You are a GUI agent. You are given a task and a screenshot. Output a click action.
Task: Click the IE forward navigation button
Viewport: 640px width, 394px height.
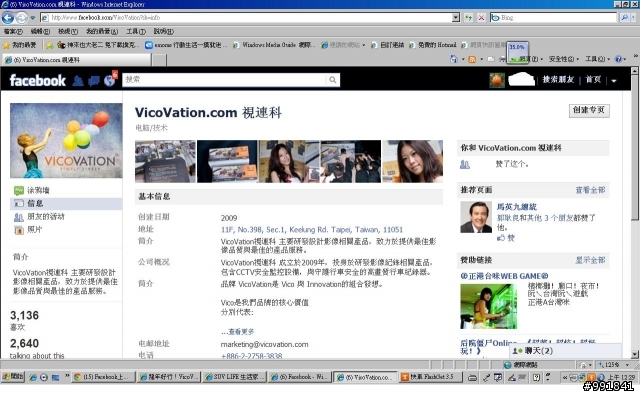pos(21,18)
